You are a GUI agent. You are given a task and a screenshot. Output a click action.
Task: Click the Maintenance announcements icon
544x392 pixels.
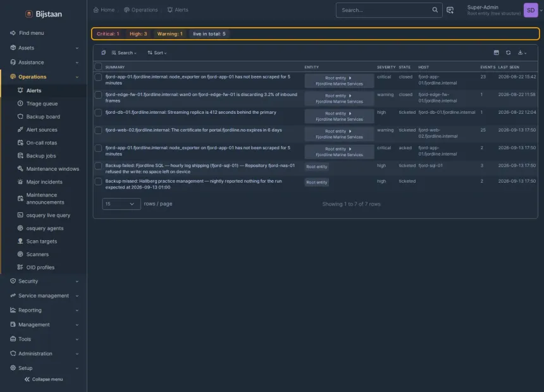tap(20, 199)
